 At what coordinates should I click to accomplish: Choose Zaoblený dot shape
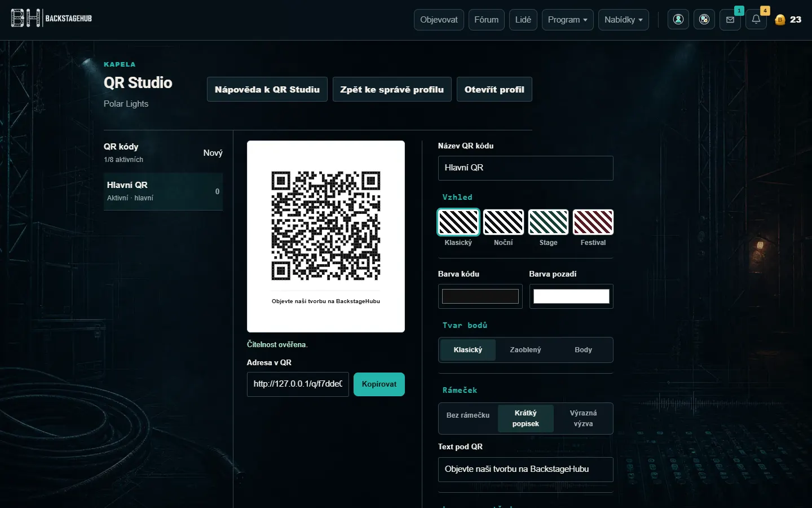(526, 350)
